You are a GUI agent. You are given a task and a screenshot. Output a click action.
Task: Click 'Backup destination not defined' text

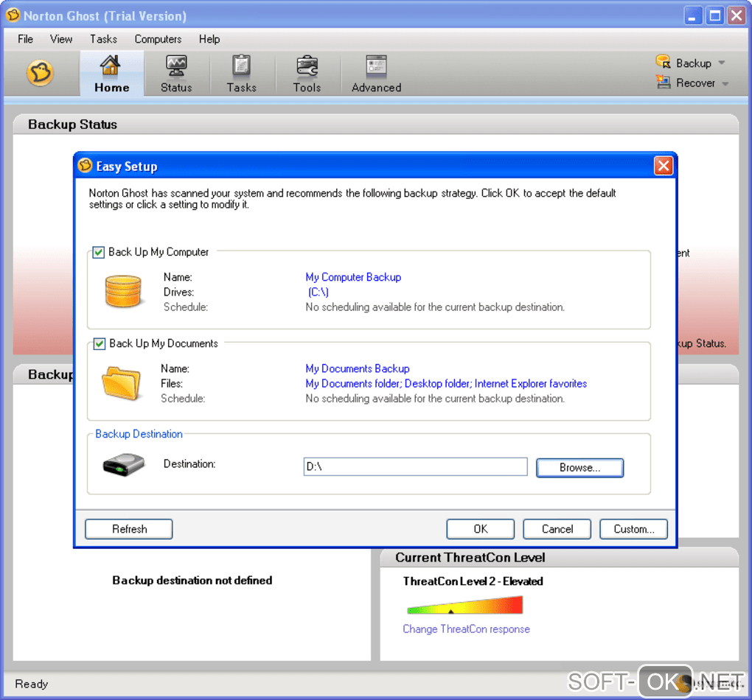192,581
